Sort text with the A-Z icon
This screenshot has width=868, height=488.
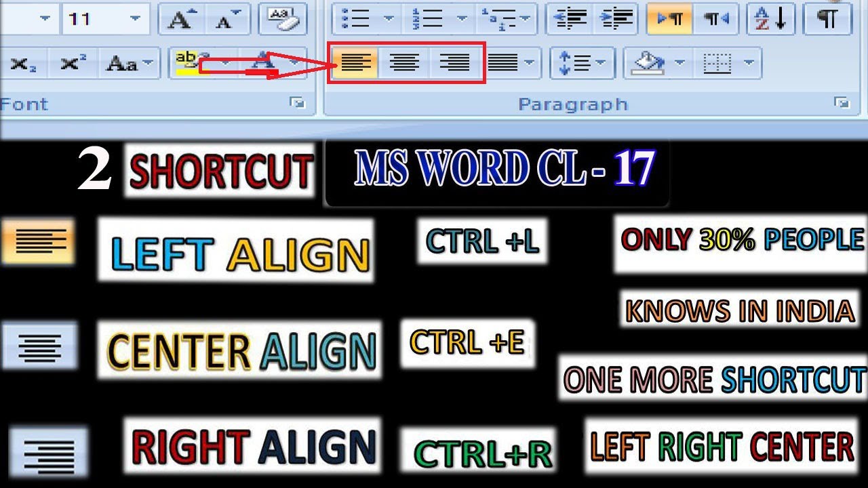tap(771, 19)
